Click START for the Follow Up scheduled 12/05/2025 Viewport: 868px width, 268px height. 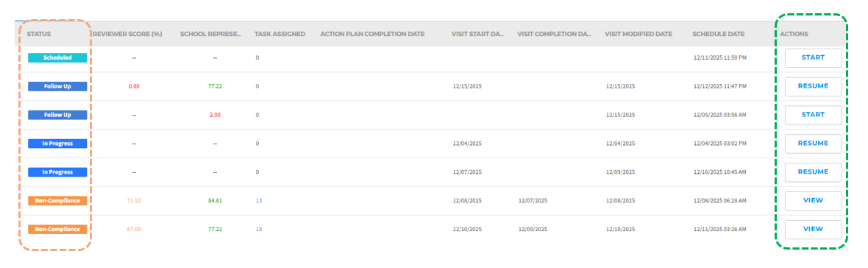[x=813, y=115]
